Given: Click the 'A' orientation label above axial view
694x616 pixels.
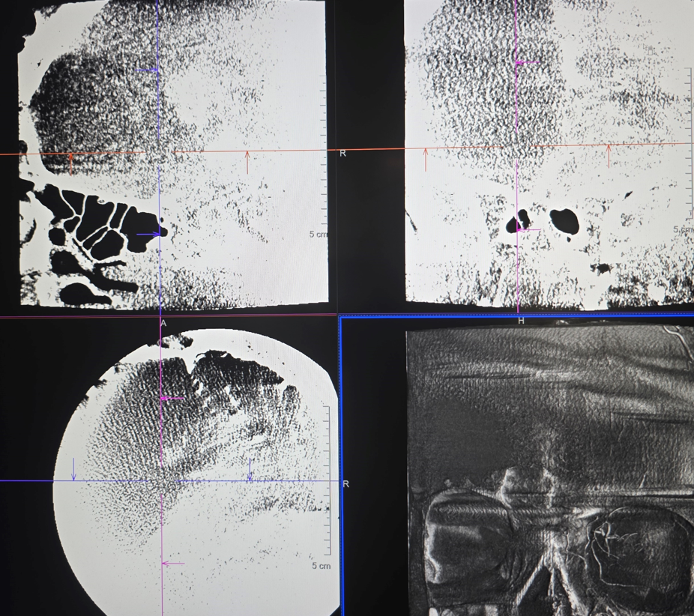Looking at the screenshot, I should click(163, 323).
